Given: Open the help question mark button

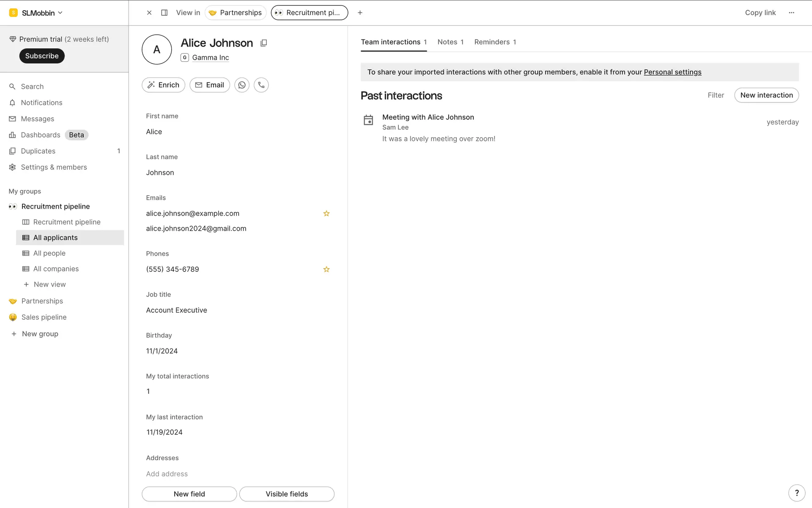Looking at the screenshot, I should [797, 493].
